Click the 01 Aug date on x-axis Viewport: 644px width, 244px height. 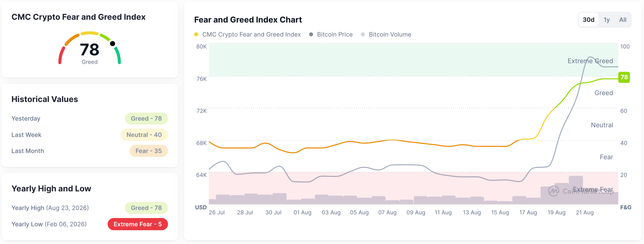(x=302, y=212)
